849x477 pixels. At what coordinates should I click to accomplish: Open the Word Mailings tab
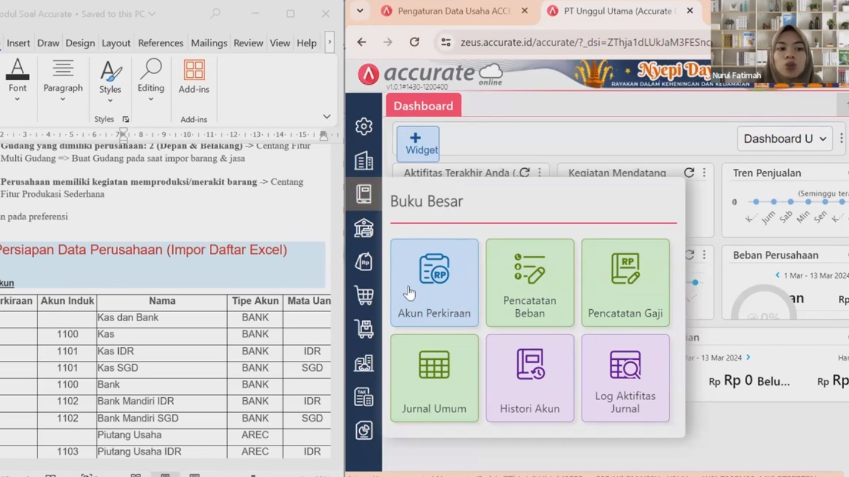click(209, 43)
